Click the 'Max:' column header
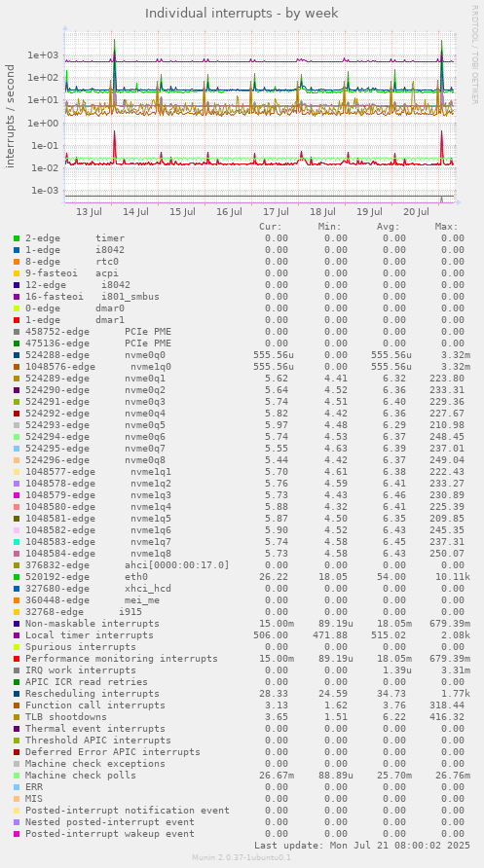484x868 pixels. coord(446,227)
